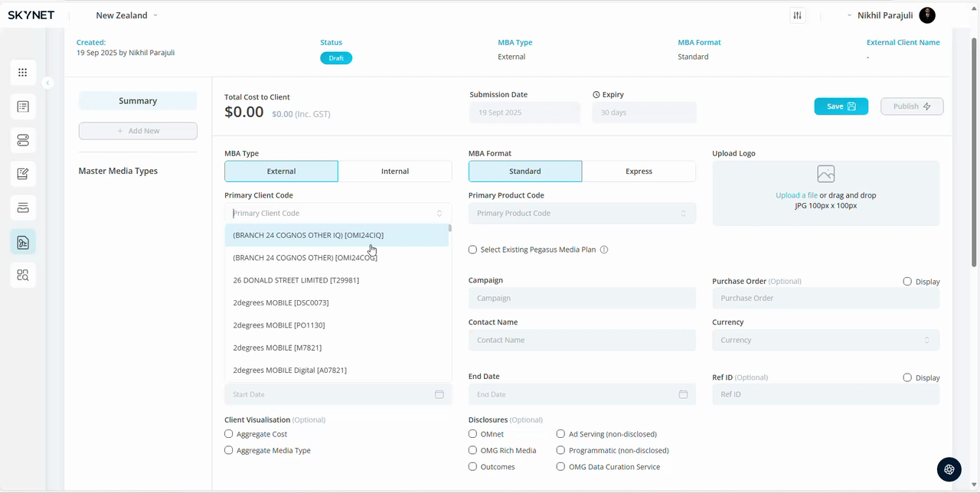Select 26 DONALD STREET LIMITED option

point(296,280)
